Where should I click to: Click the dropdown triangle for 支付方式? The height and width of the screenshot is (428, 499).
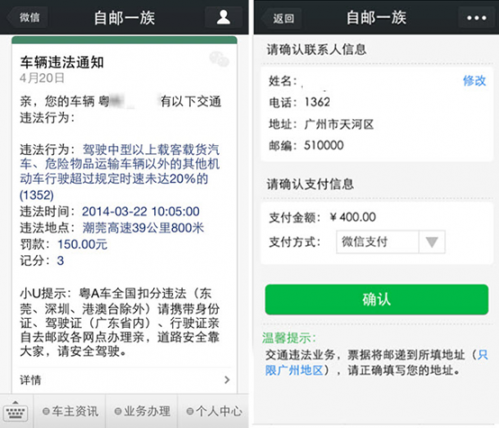(432, 242)
